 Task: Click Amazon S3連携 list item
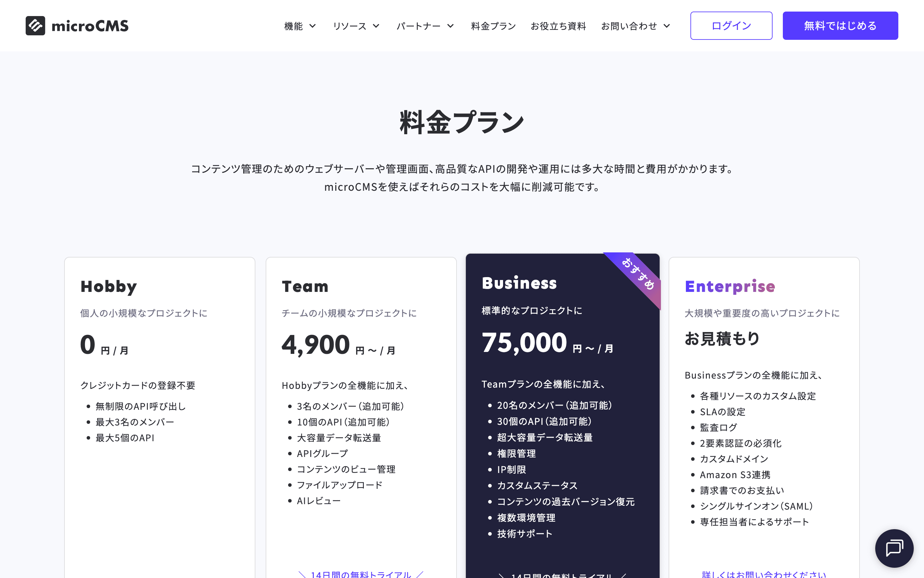(x=735, y=475)
